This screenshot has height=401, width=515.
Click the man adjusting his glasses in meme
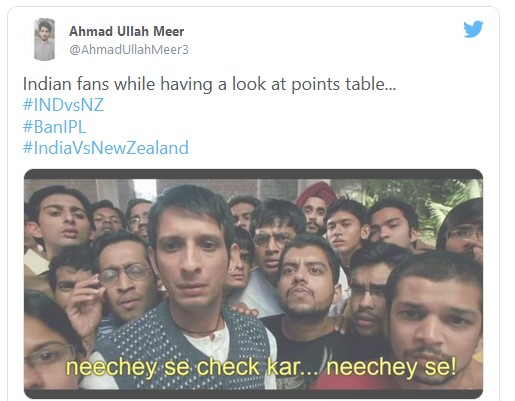[x=117, y=283]
